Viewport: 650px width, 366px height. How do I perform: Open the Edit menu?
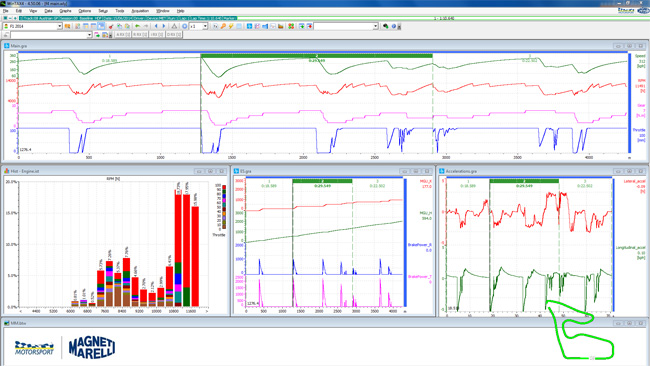[x=19, y=11]
